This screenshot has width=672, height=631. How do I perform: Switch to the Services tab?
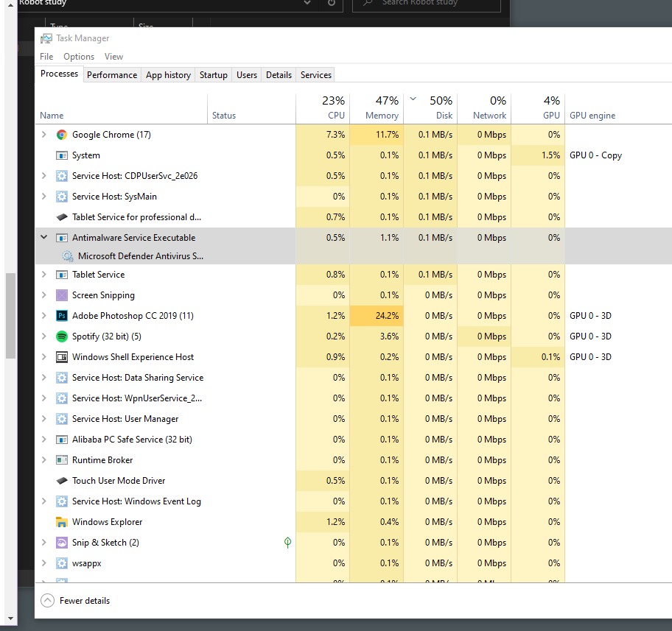pyautogui.click(x=316, y=75)
